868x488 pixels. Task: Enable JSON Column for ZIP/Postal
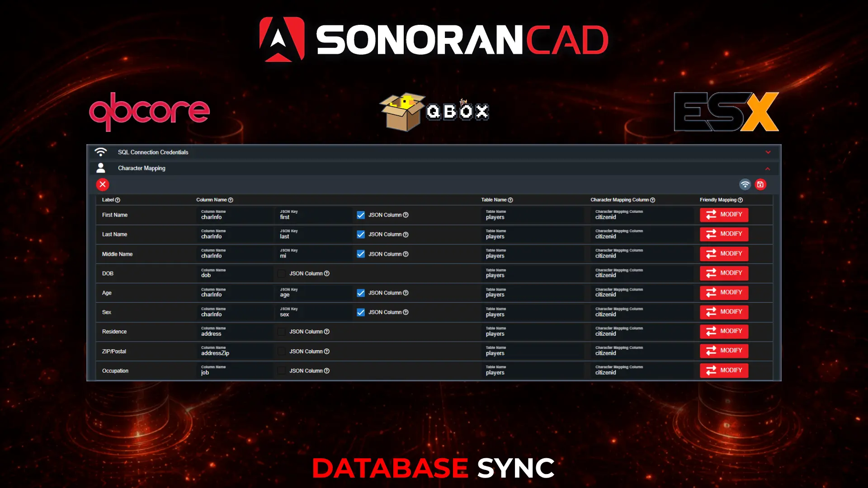click(282, 352)
